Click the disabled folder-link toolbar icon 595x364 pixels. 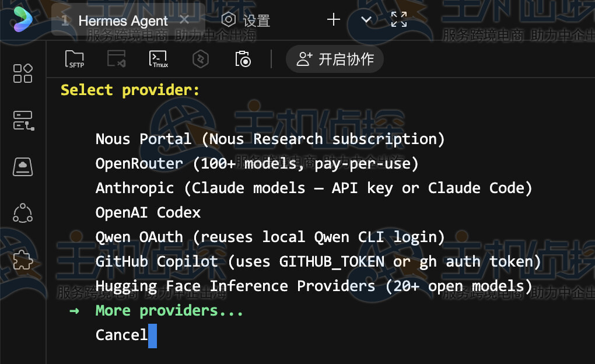coord(116,59)
